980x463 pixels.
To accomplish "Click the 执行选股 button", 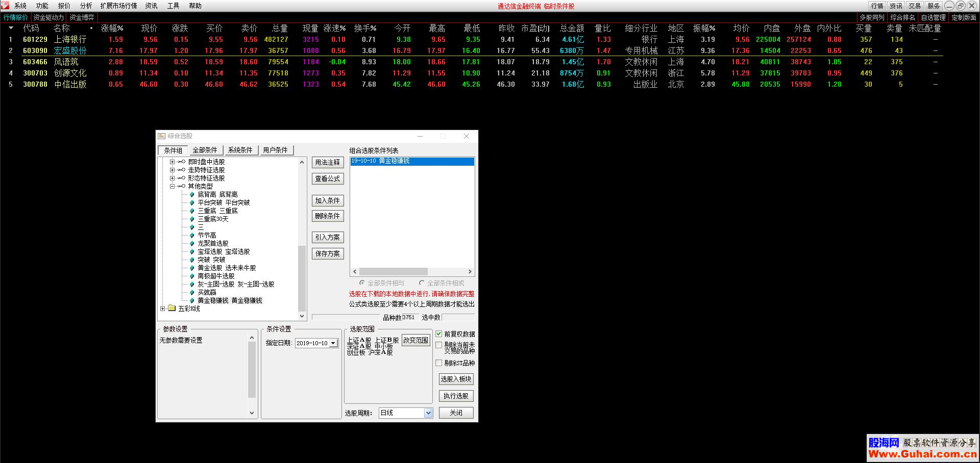I will (x=456, y=396).
